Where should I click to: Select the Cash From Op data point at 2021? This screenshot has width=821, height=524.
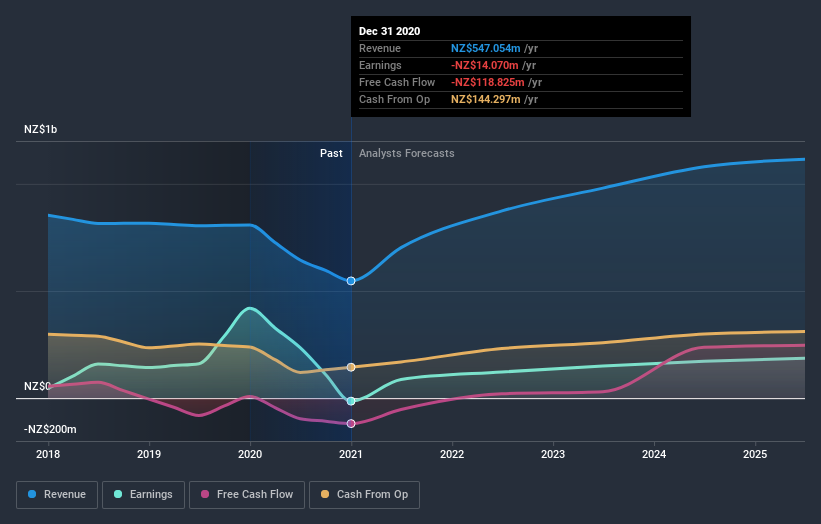pyautogui.click(x=351, y=367)
